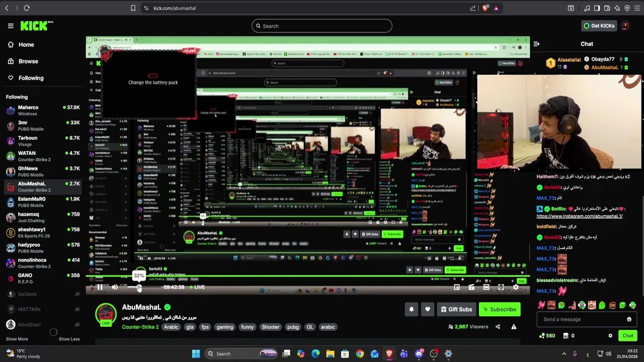Open Following in sidebar
The height and width of the screenshot is (362, 644).
pyautogui.click(x=26, y=78)
